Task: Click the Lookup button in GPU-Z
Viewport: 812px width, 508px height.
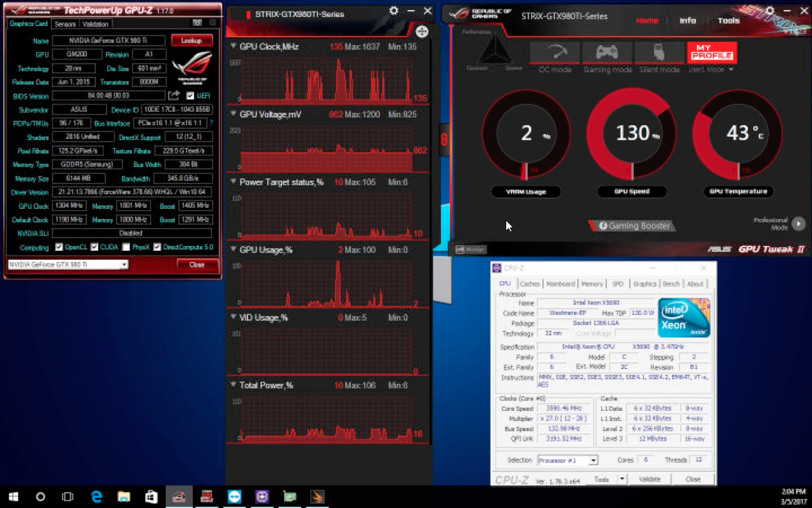Action: pos(192,41)
